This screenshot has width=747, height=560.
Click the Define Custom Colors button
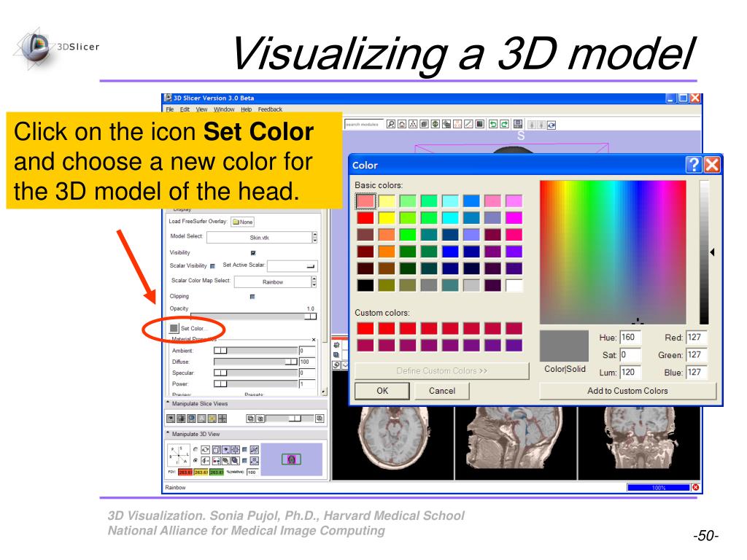tap(442, 371)
